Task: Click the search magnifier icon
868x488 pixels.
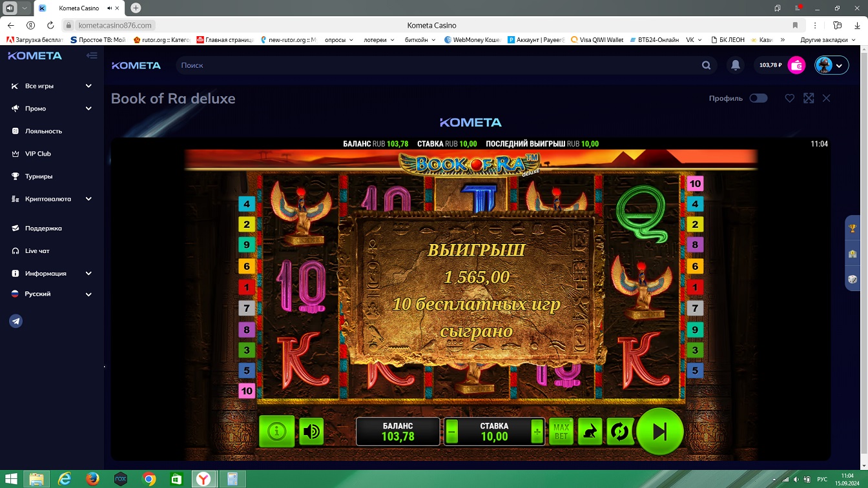Action: [x=707, y=65]
